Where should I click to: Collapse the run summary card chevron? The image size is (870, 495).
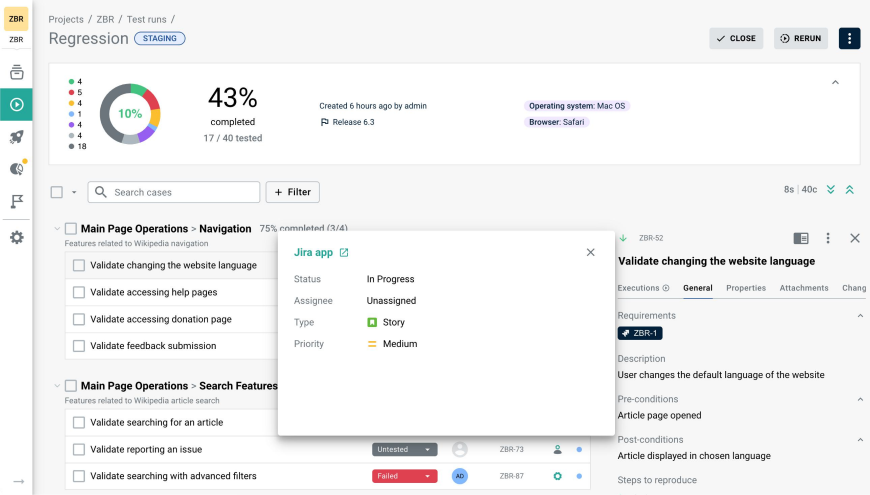tap(835, 83)
